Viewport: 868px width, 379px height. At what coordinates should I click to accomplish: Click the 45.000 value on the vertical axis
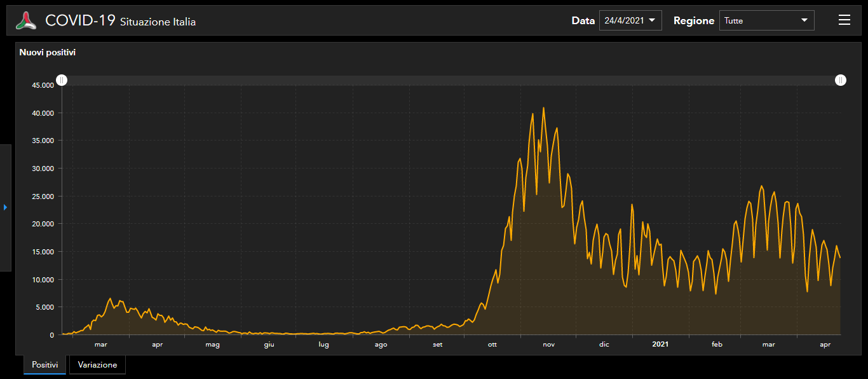tap(43, 85)
